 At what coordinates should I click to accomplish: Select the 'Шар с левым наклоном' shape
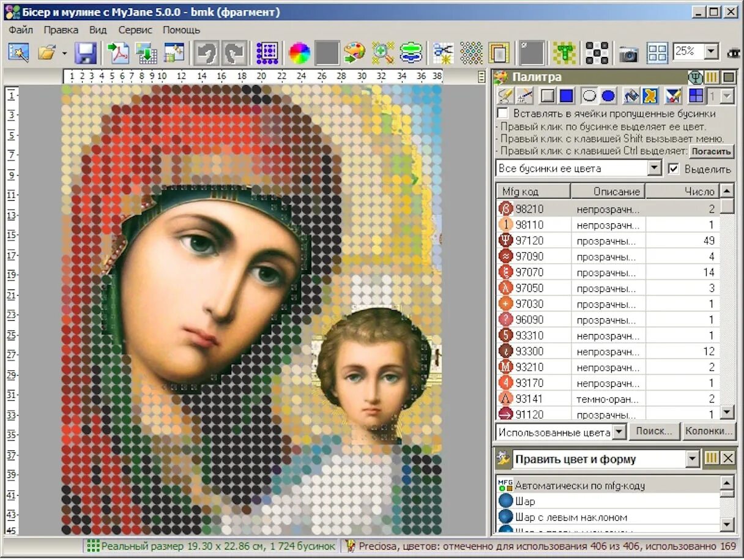pos(608,517)
